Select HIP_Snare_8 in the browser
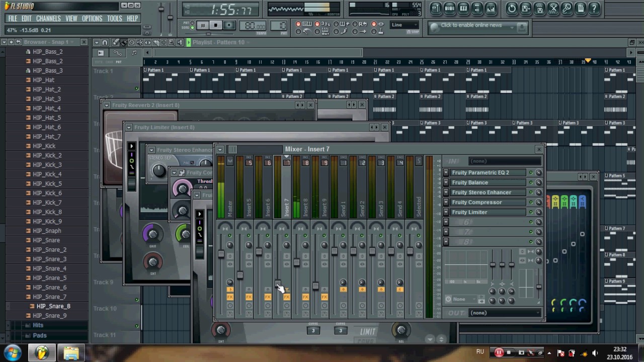The width and height of the screenshot is (644, 362). [x=53, y=306]
